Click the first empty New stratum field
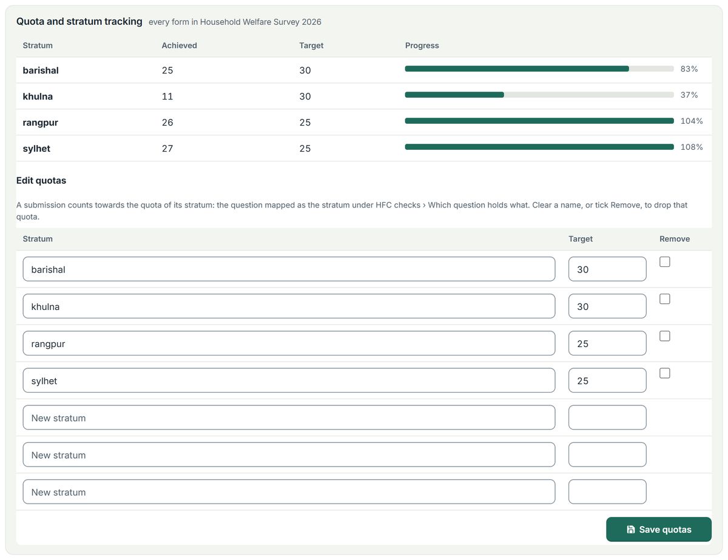This screenshot has width=728, height=560. [289, 417]
